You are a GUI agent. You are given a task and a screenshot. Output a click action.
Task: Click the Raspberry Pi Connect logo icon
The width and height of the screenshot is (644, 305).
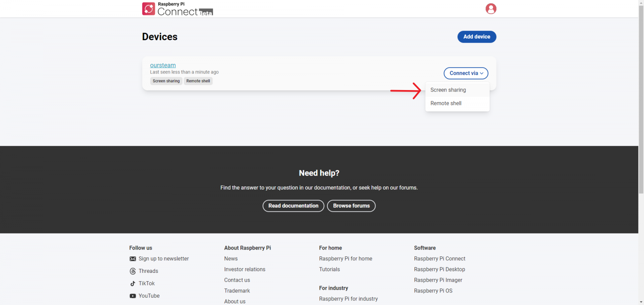[149, 9]
